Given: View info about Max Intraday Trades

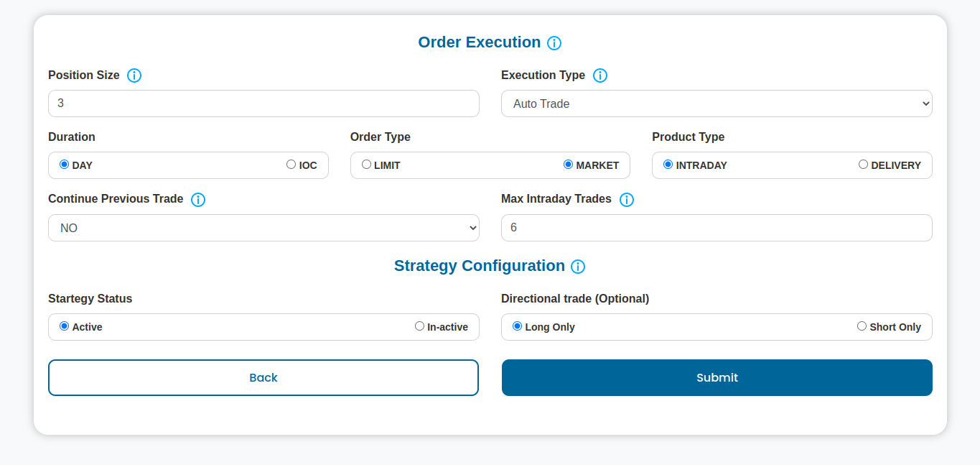Looking at the screenshot, I should (x=627, y=200).
